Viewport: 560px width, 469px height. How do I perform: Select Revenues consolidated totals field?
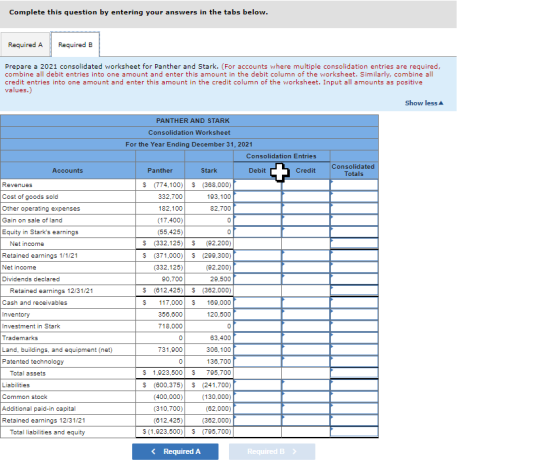point(354,185)
